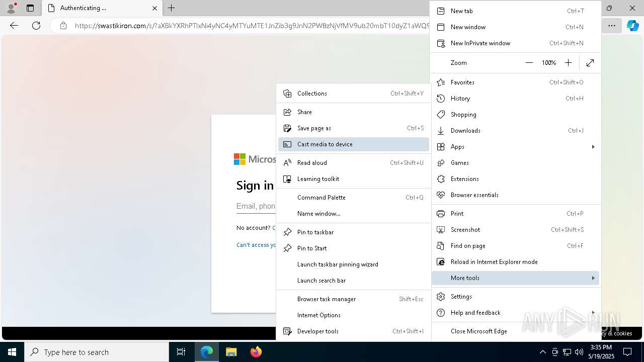The image size is (644, 362).
Task: Click the Settings and more ellipsis button
Action: pyautogui.click(x=612, y=26)
